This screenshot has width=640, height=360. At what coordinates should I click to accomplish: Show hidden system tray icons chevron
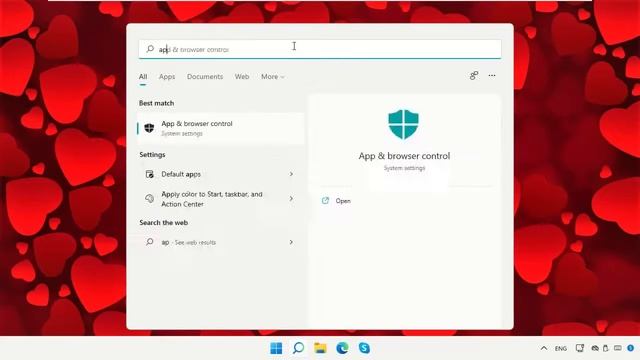pos(544,348)
